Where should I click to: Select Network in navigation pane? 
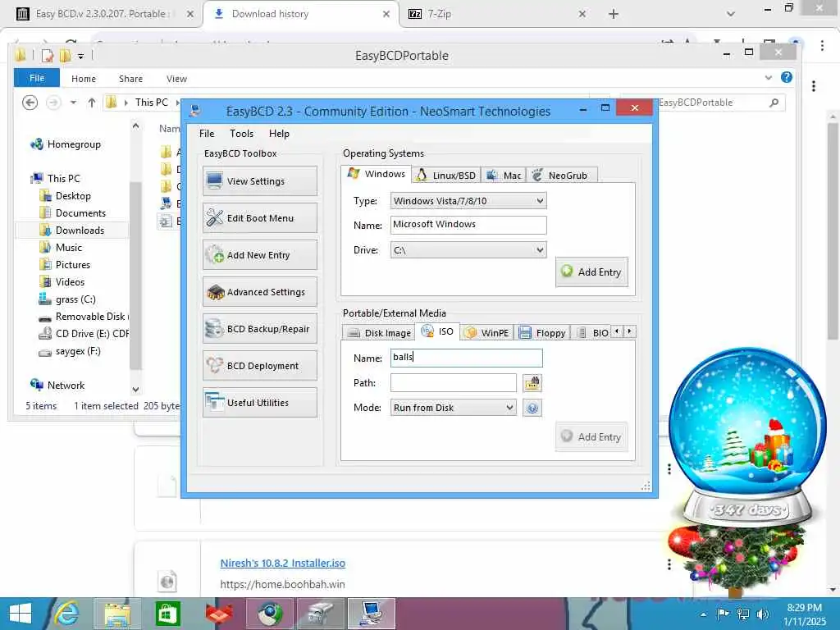[58, 386]
